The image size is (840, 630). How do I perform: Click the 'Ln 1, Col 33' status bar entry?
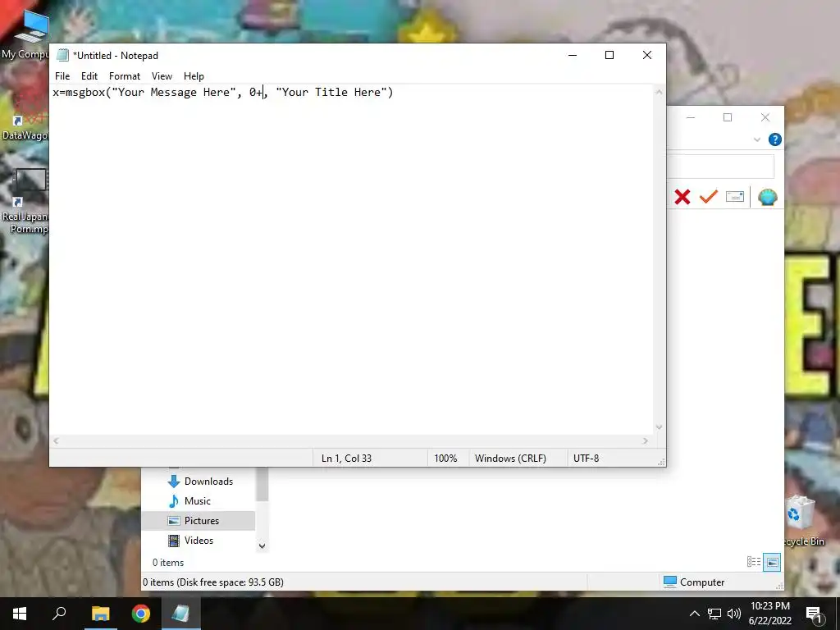point(346,459)
